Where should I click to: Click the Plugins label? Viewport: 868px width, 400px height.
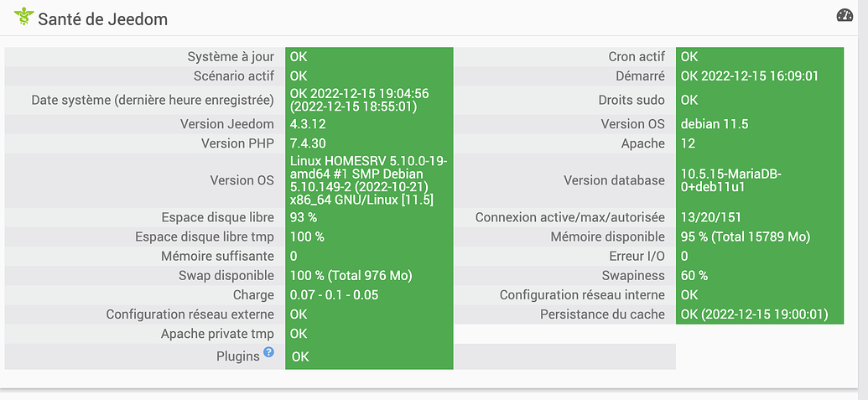click(238, 356)
